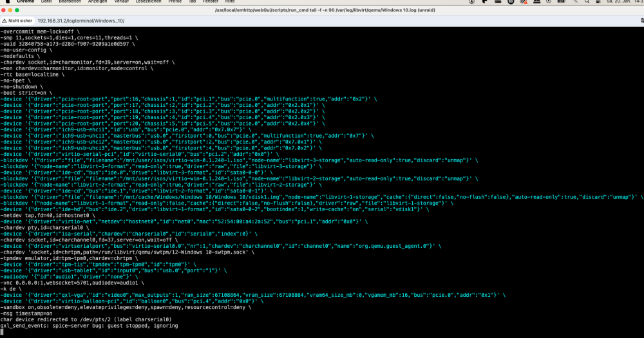Click the 'tpm-tis' device line
644x338 pixels.
click(98, 265)
